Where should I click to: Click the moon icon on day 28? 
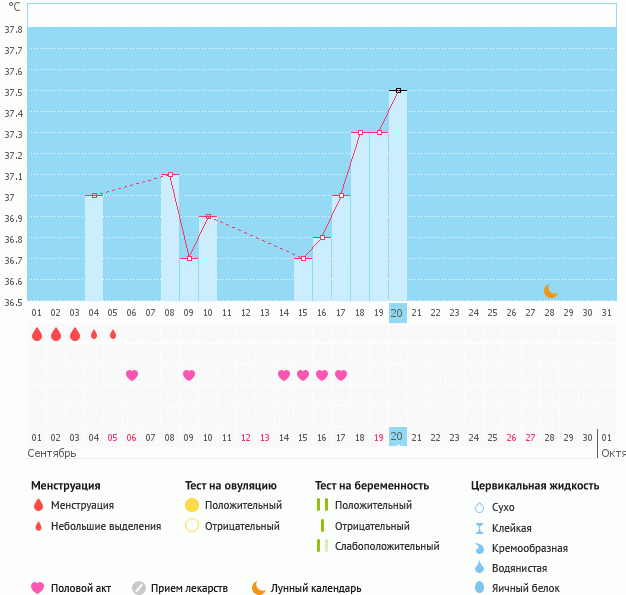pyautogui.click(x=551, y=291)
